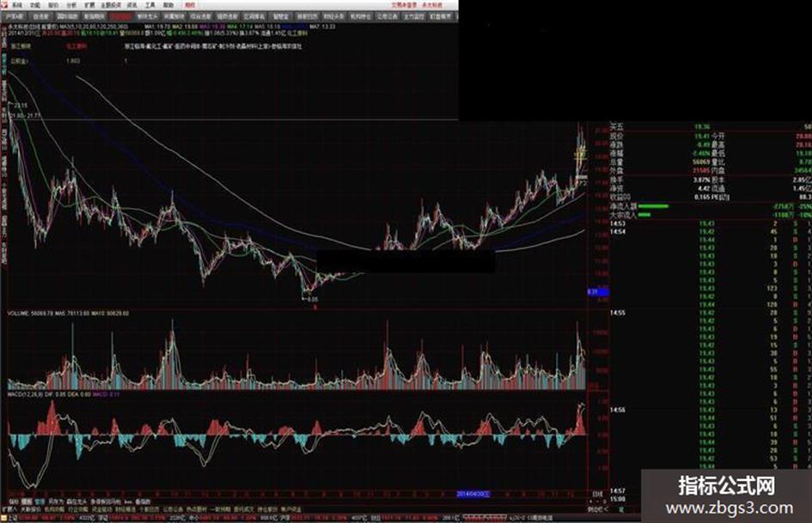Click the 机构持仓 toolbar button
The height and width of the screenshot is (523, 812).
(360, 16)
